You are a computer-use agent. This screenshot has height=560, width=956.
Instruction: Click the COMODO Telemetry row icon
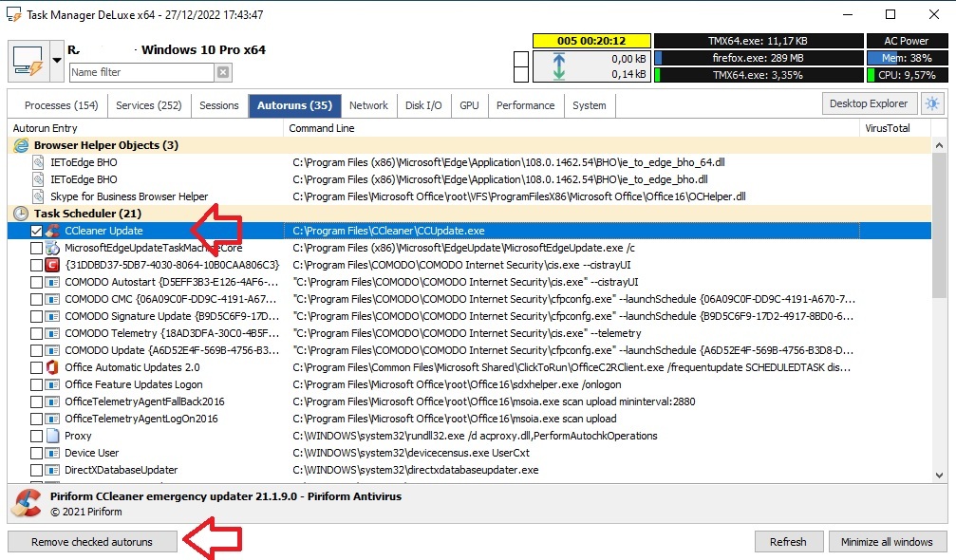[52, 333]
